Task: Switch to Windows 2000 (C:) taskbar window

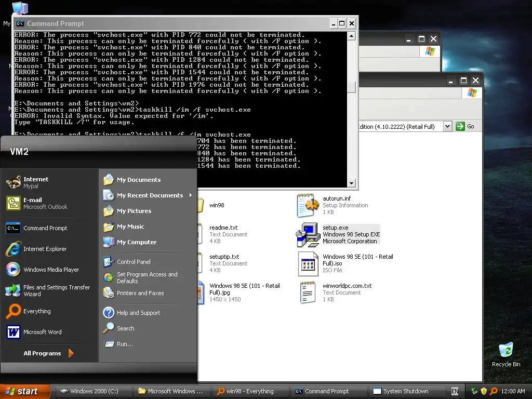Action: pyautogui.click(x=94, y=391)
